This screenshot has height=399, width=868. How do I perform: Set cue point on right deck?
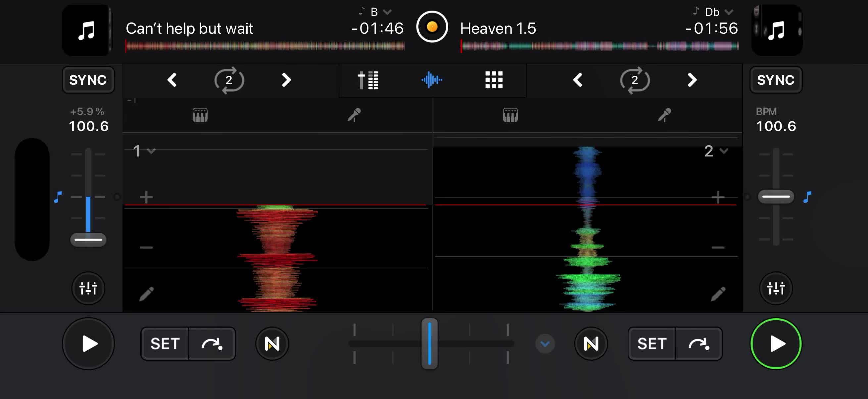coord(652,344)
